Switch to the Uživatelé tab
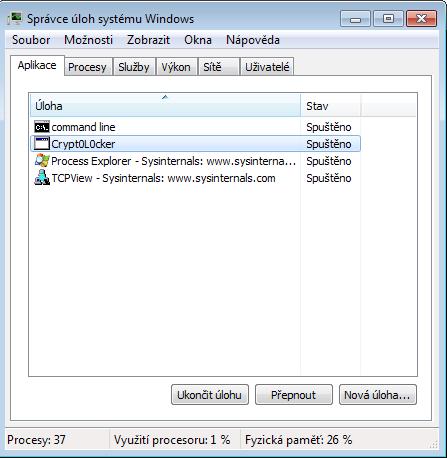The height and width of the screenshot is (458, 447). 267,67
